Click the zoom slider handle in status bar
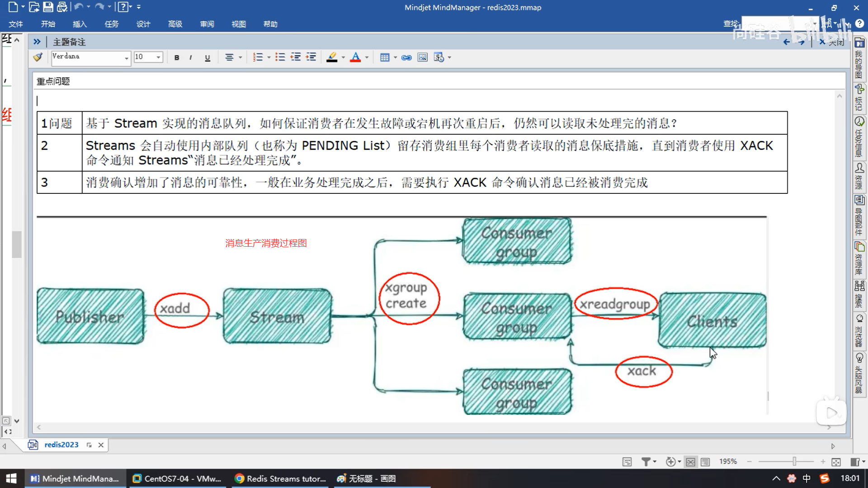The width and height of the screenshot is (868, 488). coord(794,461)
